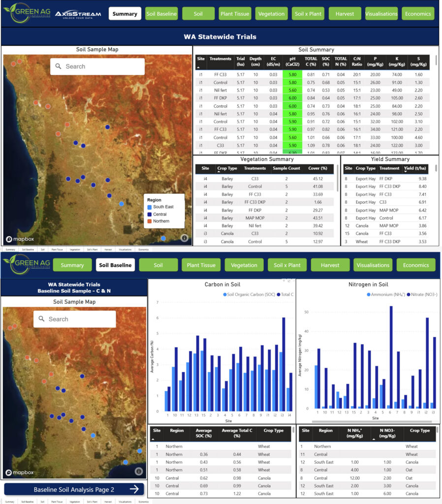Open the Economics tab in the upper navigation bar
This screenshot has height=504, width=442.
click(418, 14)
